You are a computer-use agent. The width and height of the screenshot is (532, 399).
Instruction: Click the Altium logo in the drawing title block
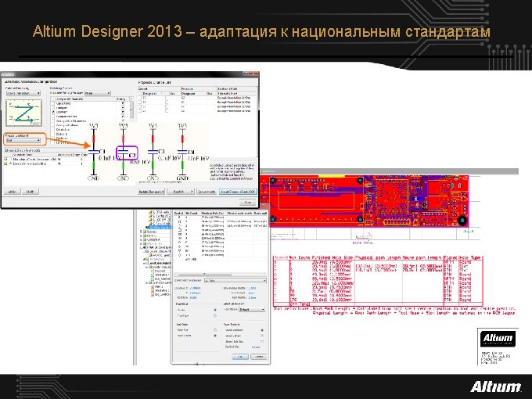tap(498, 338)
